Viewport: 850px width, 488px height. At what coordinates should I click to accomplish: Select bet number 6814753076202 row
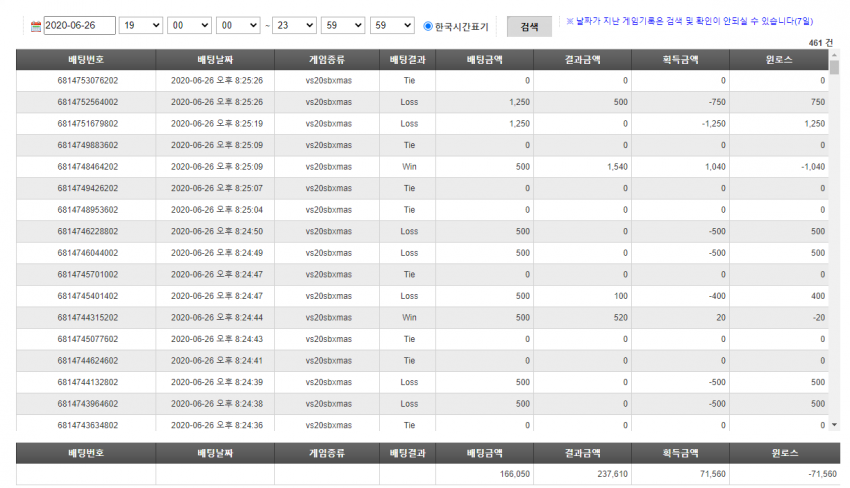[422, 81]
